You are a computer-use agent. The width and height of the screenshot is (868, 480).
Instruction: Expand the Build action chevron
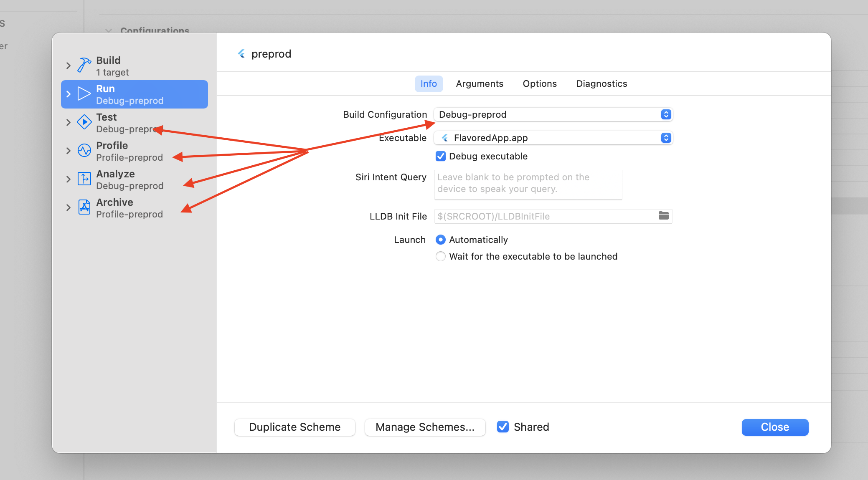[x=69, y=66]
